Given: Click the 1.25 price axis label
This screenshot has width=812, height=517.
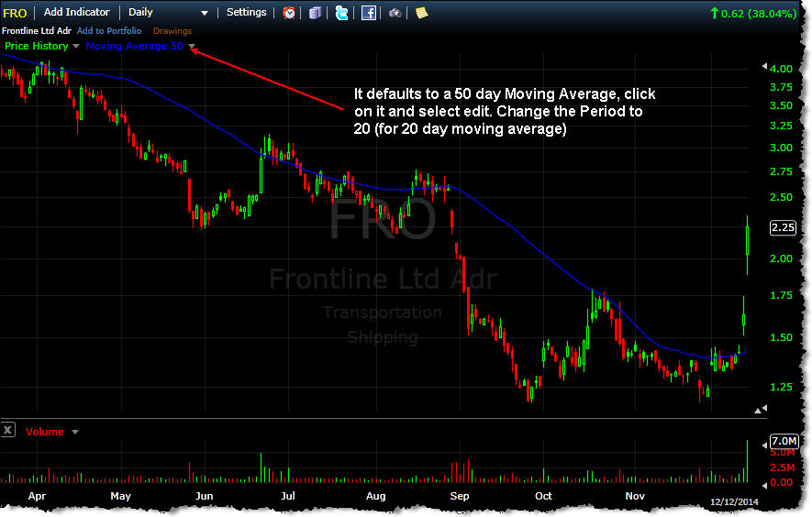Looking at the screenshot, I should coord(781,387).
